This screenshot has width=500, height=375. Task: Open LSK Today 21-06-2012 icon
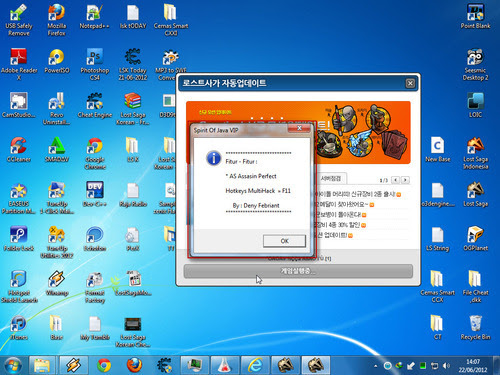133,64
